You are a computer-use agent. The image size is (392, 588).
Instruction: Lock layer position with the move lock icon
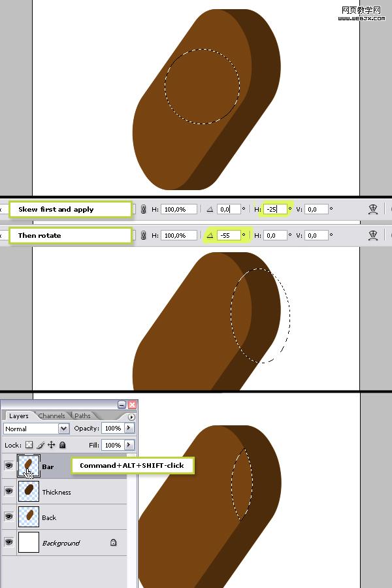52,445
